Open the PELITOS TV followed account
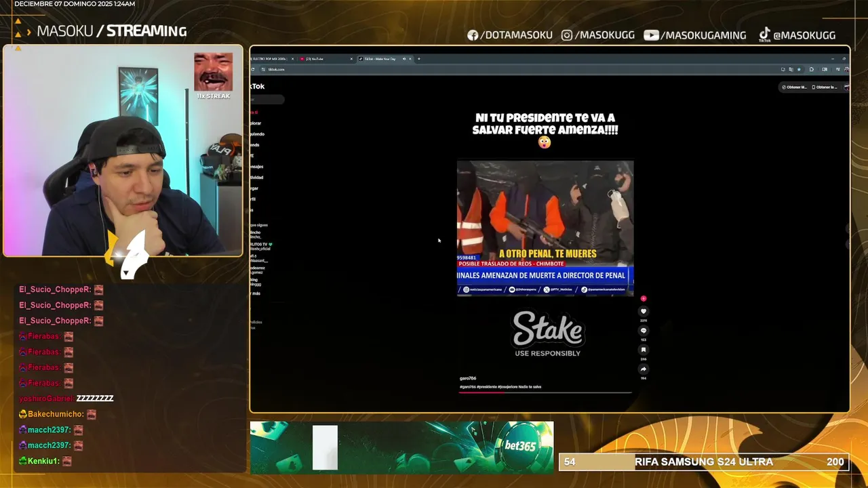Image resolution: width=868 pixels, height=488 pixels. (x=261, y=247)
